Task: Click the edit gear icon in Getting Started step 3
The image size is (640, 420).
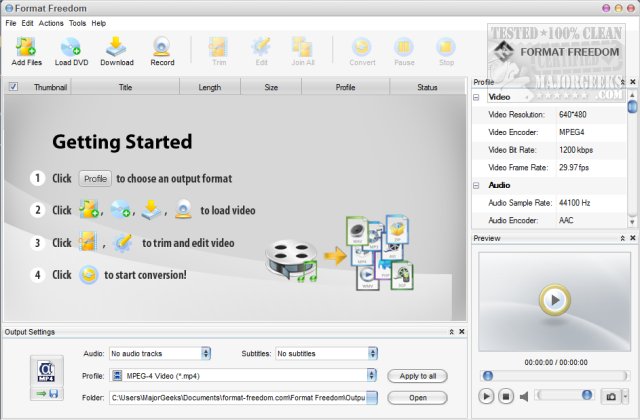Action: (x=123, y=242)
